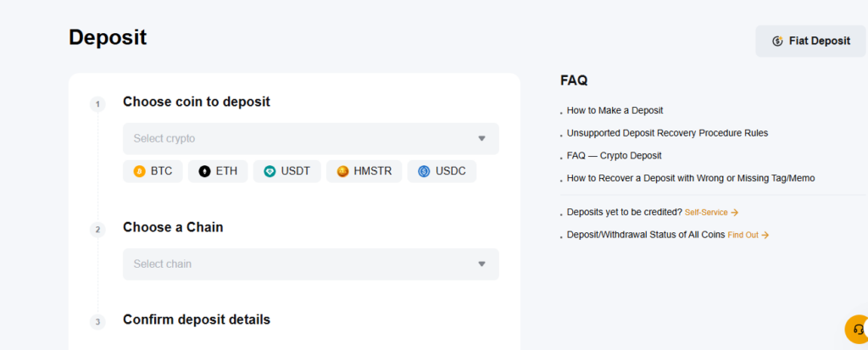Screen dimensions: 868x350
Task: Follow the Find Out link
Action: pos(748,235)
